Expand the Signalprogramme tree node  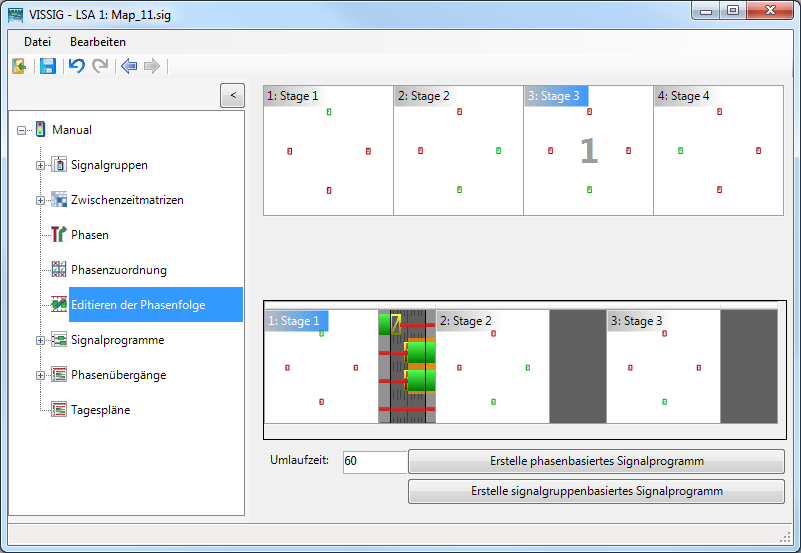point(41,340)
